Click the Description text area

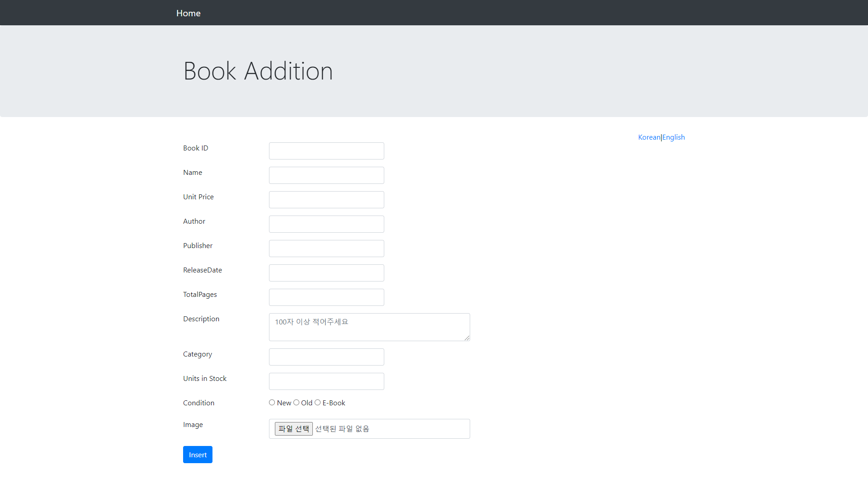point(369,327)
